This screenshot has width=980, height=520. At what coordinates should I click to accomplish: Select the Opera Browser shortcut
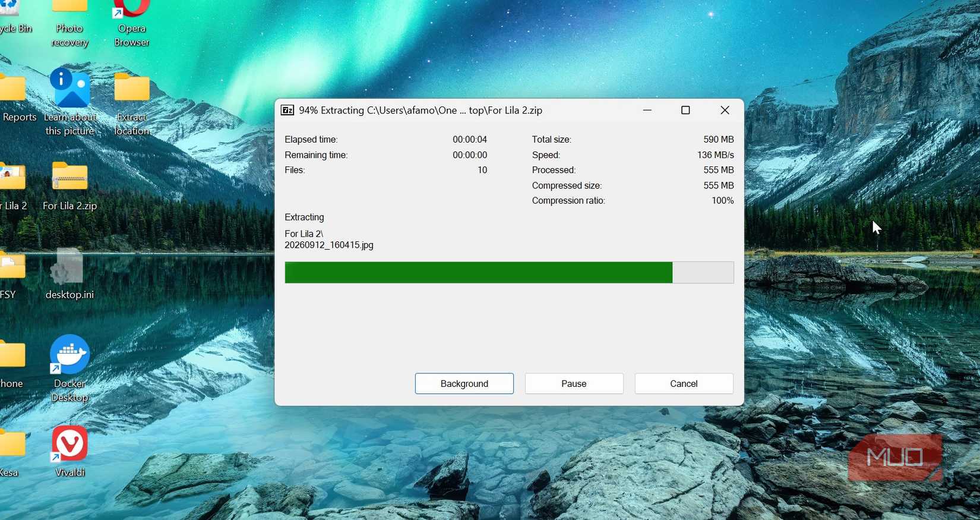[x=131, y=24]
